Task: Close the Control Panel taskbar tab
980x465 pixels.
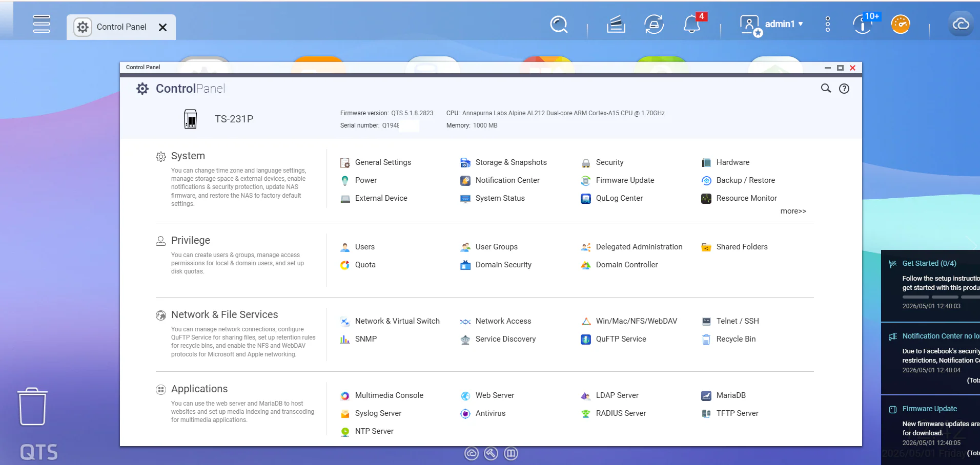Action: 163,27
